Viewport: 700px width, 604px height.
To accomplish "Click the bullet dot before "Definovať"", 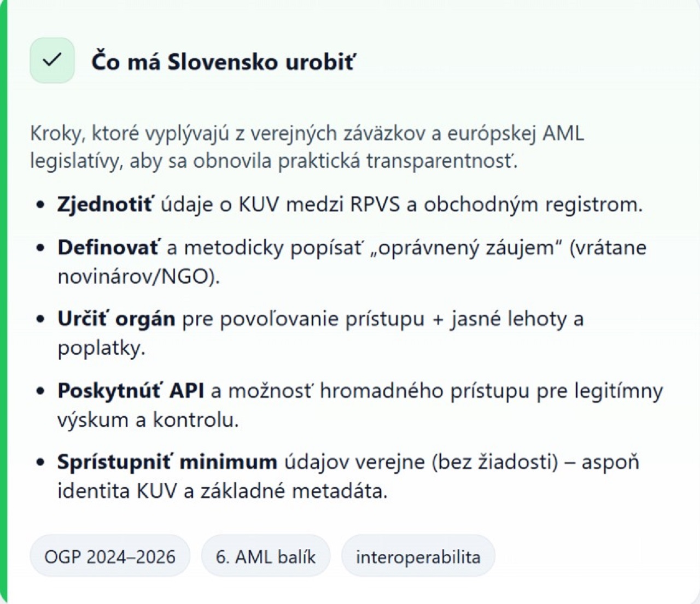I will click(x=40, y=248).
